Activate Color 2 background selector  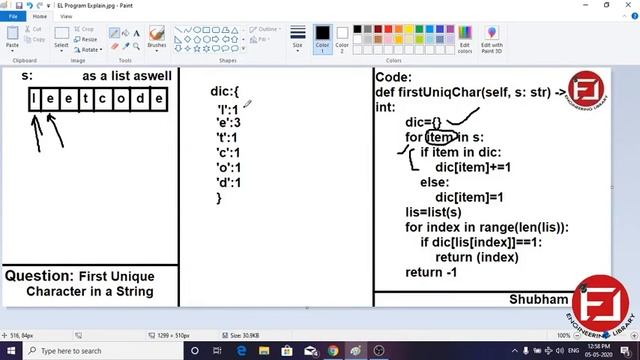[x=342, y=39]
